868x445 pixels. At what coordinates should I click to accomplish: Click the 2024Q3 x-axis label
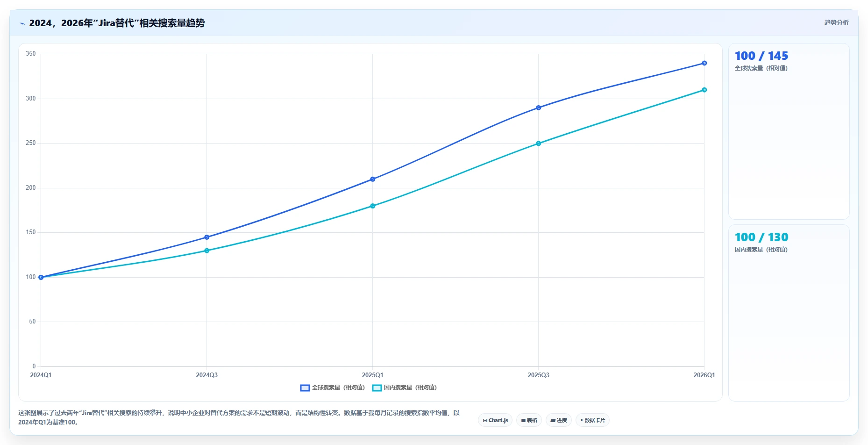coord(206,375)
